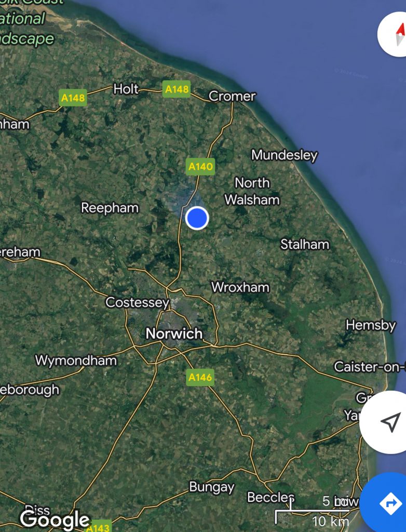Viewport: 406px width, 532px height.
Task: Select the Wymondham label
Action: [76, 361]
